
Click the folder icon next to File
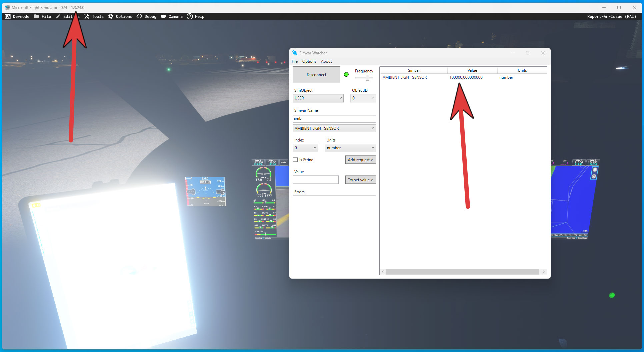point(36,16)
